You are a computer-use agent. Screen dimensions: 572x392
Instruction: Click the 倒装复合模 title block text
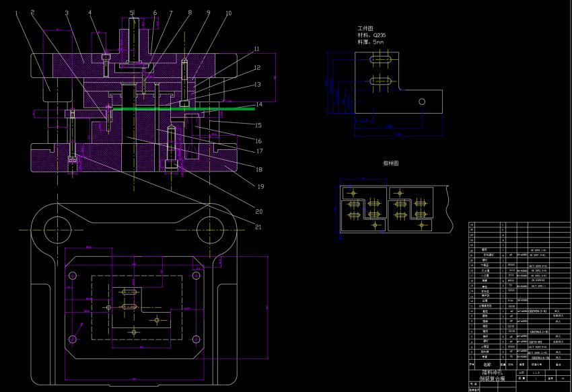coord(492,379)
